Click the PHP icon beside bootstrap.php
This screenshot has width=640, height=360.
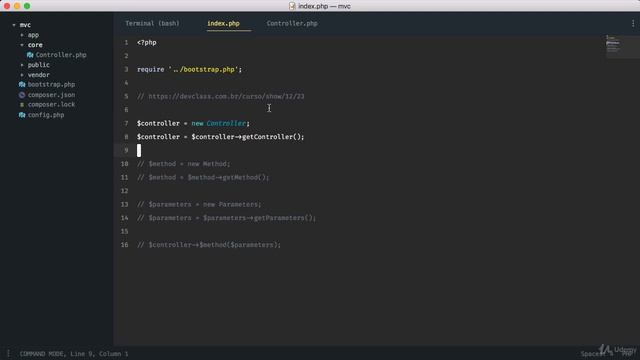[x=22, y=84]
